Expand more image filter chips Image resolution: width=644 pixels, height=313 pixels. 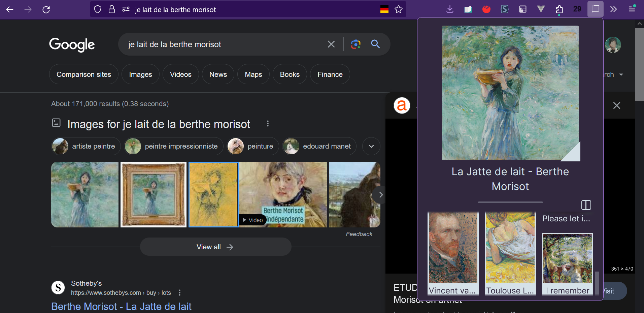tap(371, 146)
